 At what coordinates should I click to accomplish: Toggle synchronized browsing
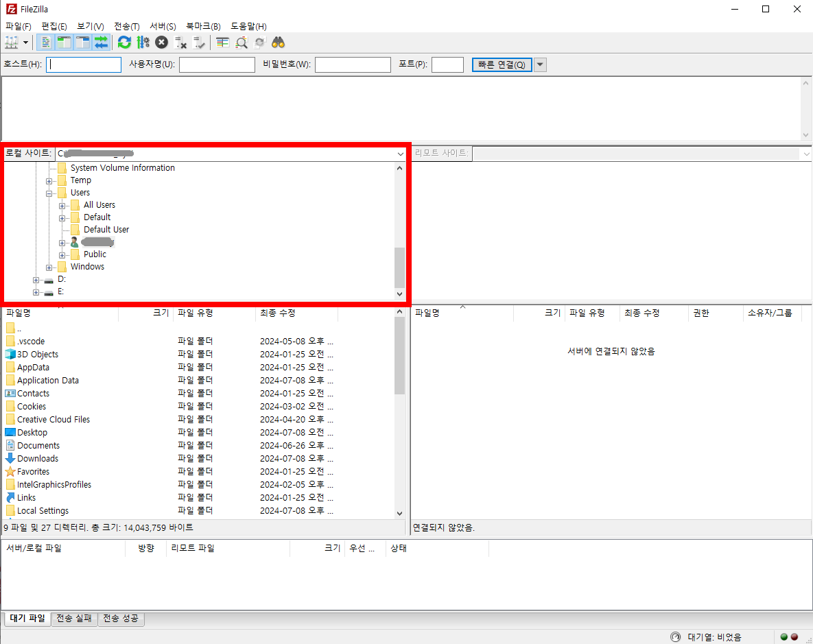click(x=260, y=43)
